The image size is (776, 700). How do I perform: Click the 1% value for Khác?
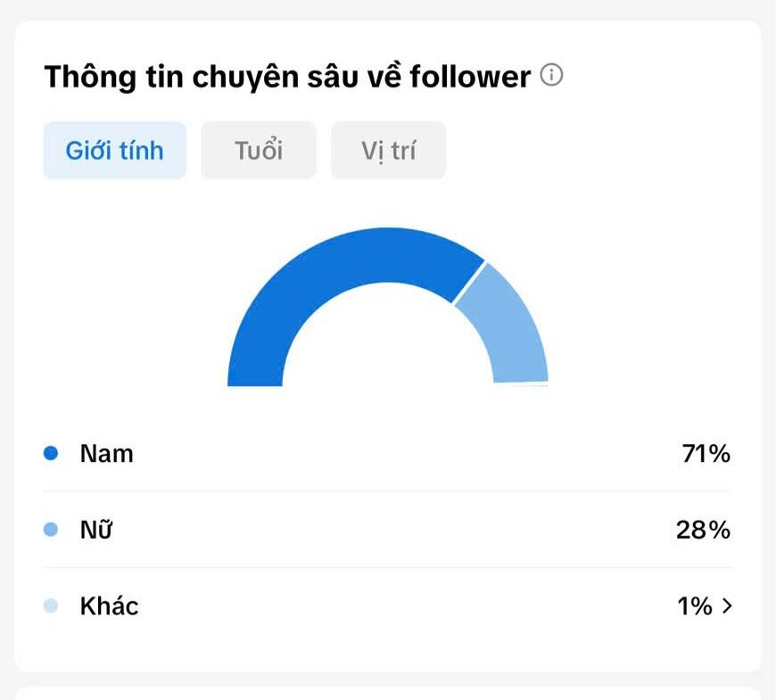695,606
